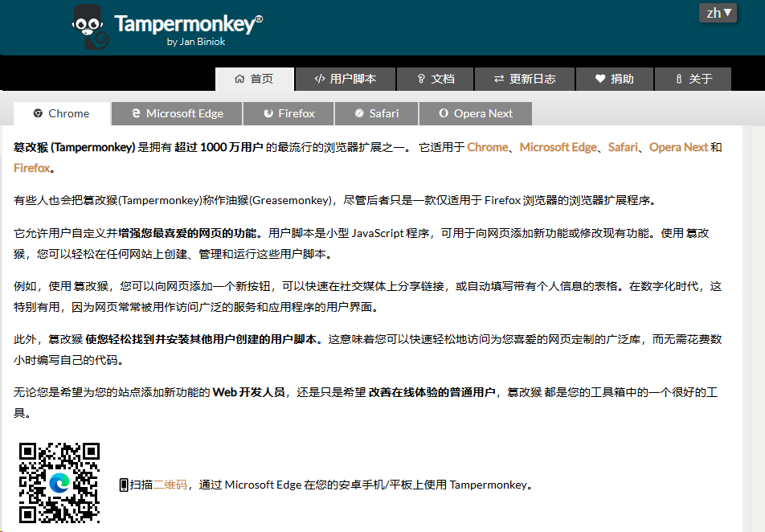The width and height of the screenshot is (765, 532).
Task: Click the text '(Greasemonkey)' in the second paragraph
Action: click(x=291, y=201)
